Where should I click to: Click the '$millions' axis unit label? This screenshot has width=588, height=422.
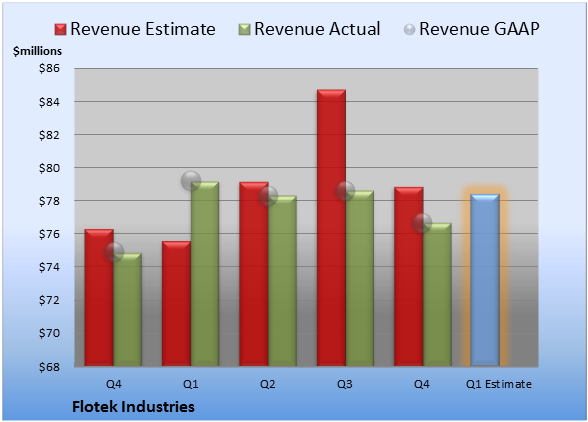click(38, 51)
